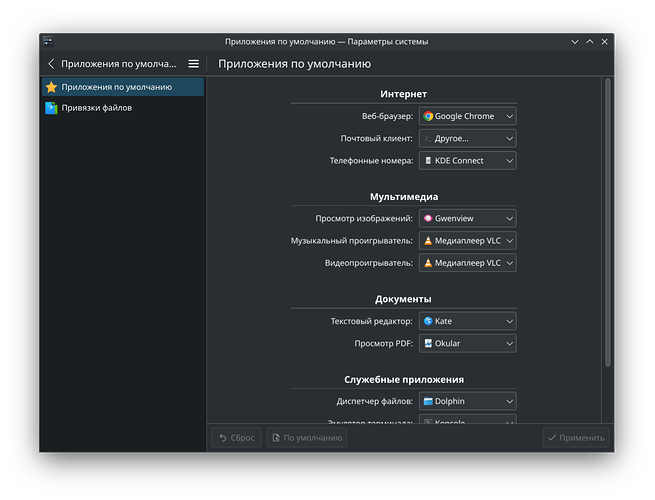Click the По умолчанию button
This screenshot has height=500, width=655.
coord(307,438)
